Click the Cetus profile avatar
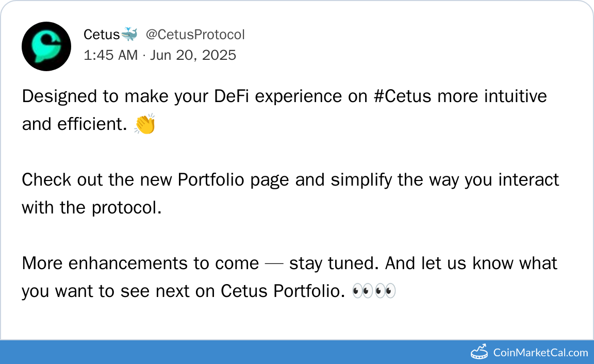 [46, 46]
